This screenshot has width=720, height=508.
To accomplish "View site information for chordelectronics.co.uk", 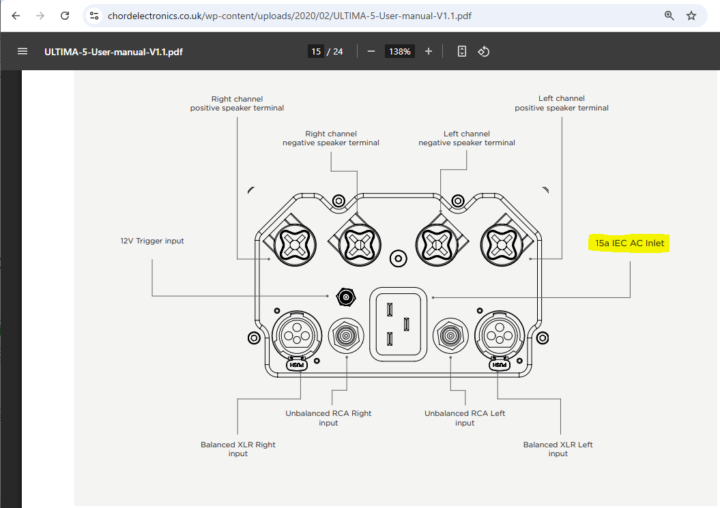I will (94, 16).
